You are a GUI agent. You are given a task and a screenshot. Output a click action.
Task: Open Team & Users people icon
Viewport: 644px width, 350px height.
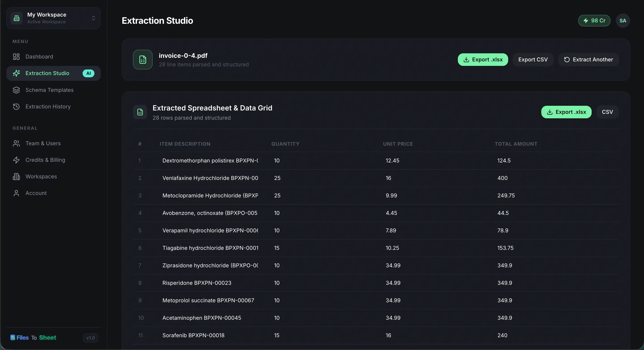coord(16,143)
